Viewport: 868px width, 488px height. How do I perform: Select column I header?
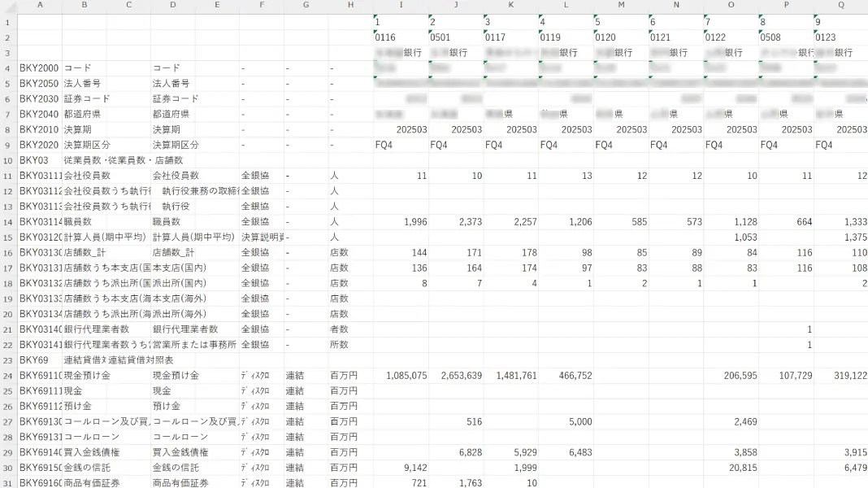point(401,5)
